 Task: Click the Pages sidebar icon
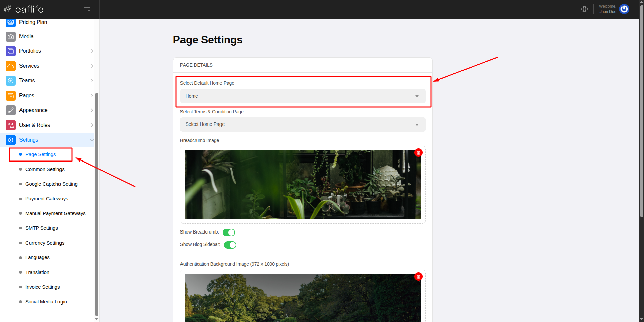click(11, 96)
